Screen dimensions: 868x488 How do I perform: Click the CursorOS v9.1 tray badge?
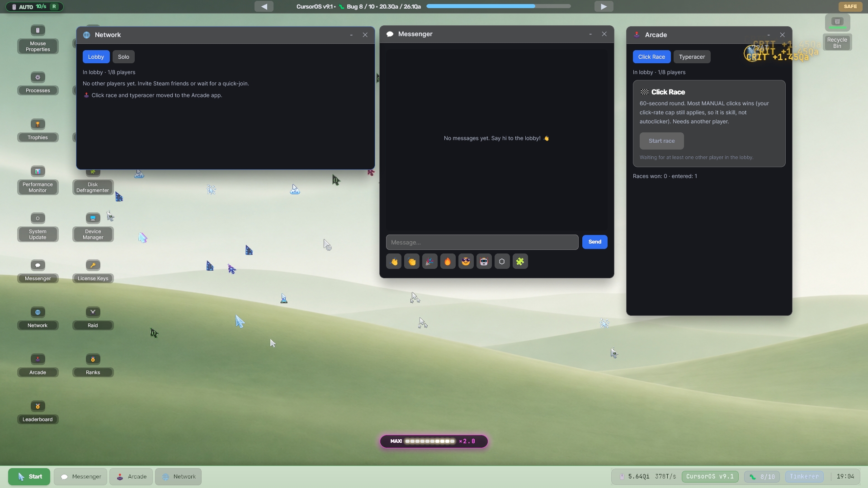[x=710, y=477]
